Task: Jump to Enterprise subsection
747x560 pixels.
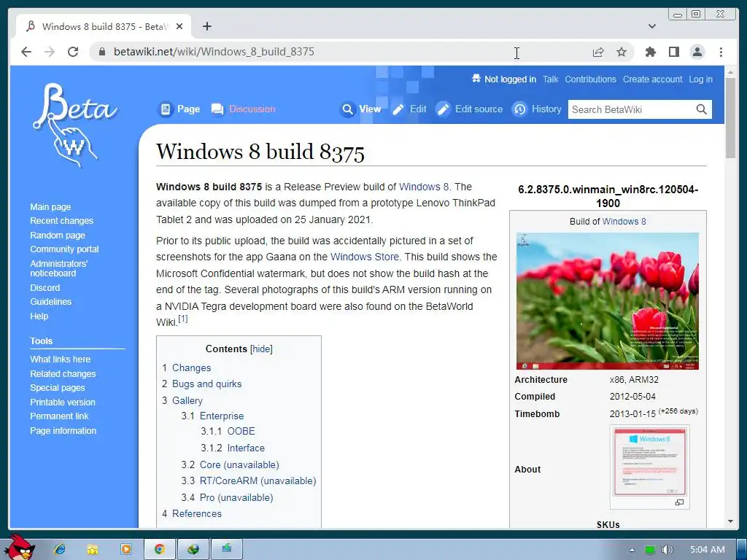Action: click(222, 416)
